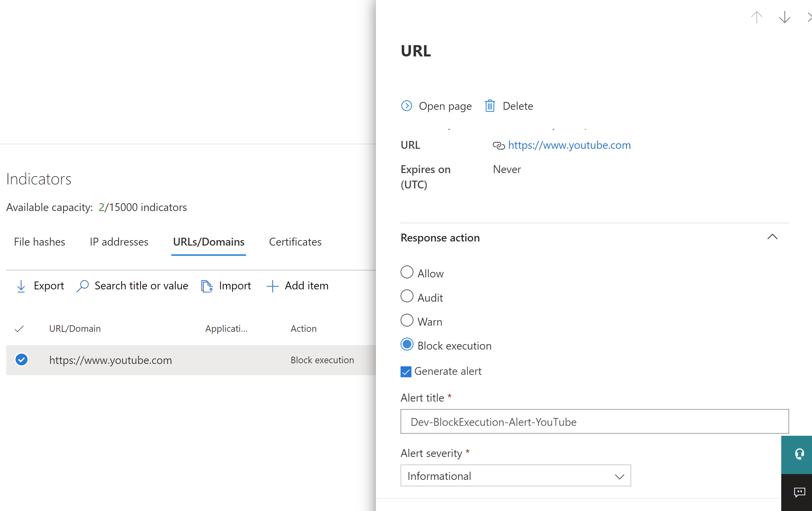
Task: Click the Open page icon
Action: (x=407, y=106)
